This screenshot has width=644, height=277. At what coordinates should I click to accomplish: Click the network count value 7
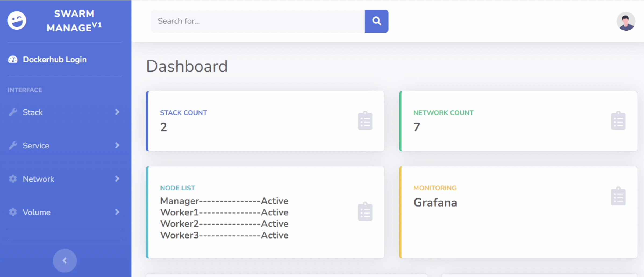417,127
